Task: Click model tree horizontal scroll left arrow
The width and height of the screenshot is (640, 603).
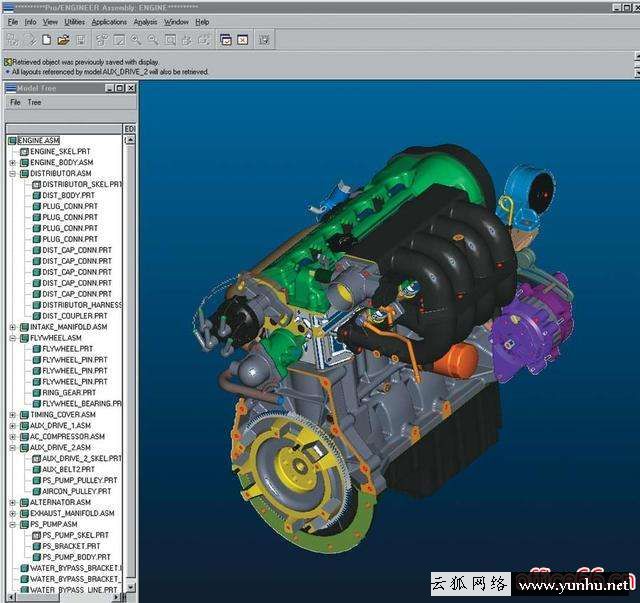Action: [10, 598]
